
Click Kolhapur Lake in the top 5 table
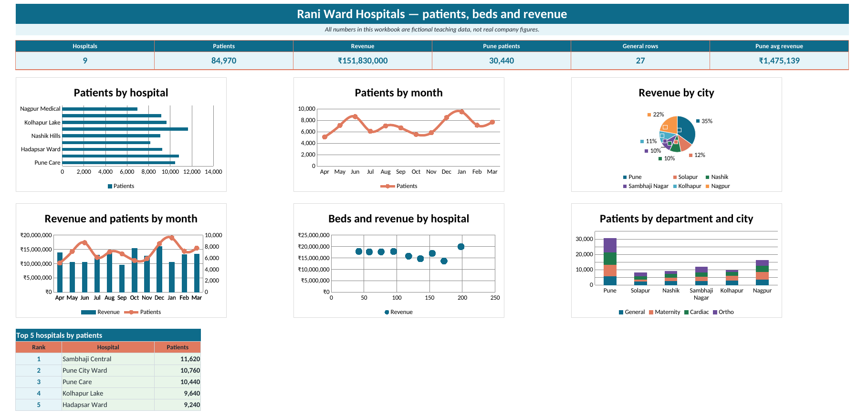point(108,393)
